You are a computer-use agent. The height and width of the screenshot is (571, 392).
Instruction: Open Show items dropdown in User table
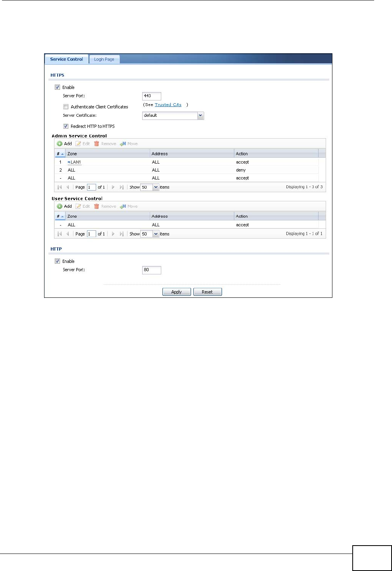[x=156, y=234]
